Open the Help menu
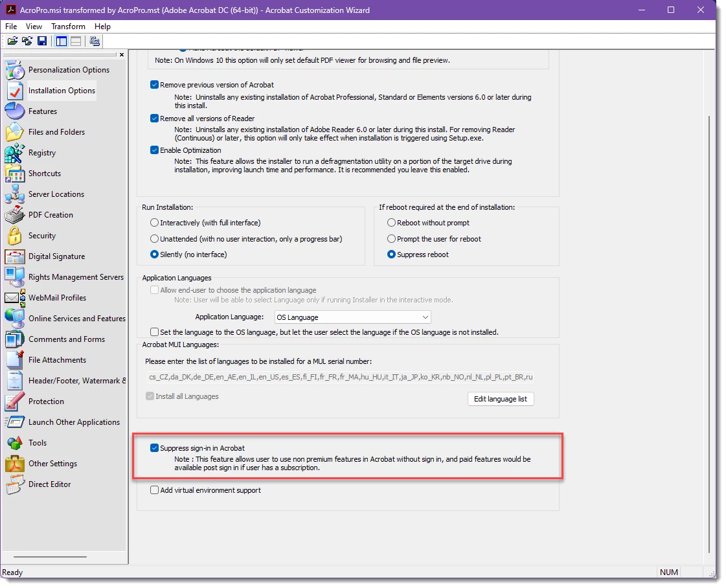726x588 pixels. 102,27
